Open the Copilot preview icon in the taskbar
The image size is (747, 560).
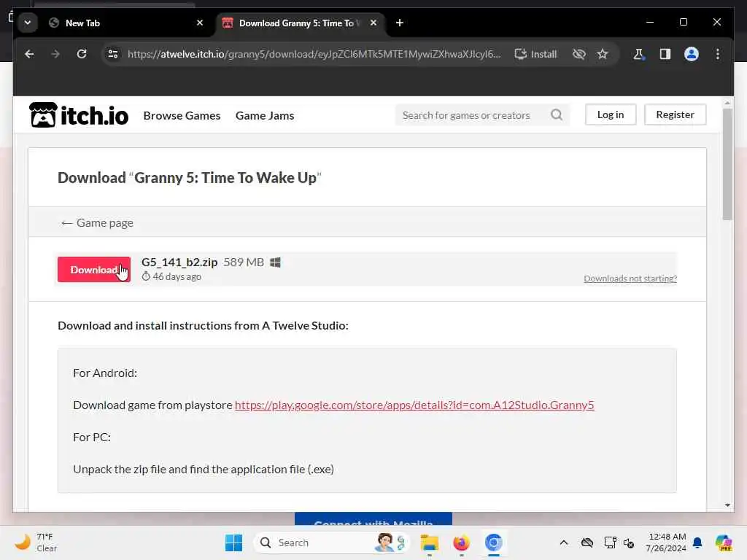pyautogui.click(x=724, y=542)
